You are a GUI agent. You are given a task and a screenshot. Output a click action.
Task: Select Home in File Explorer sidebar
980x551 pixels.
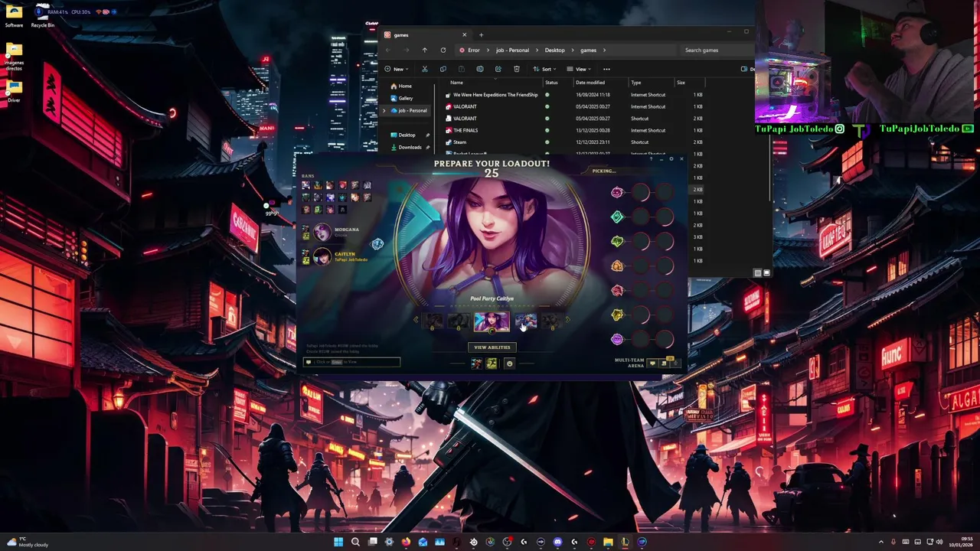(x=405, y=86)
